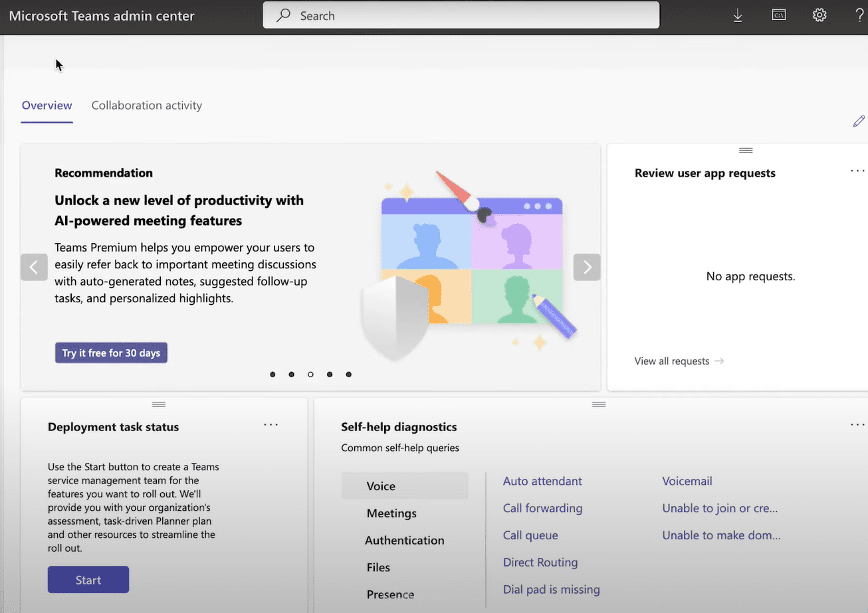Open the settings gear icon
The height and width of the screenshot is (613, 868).
(x=819, y=15)
